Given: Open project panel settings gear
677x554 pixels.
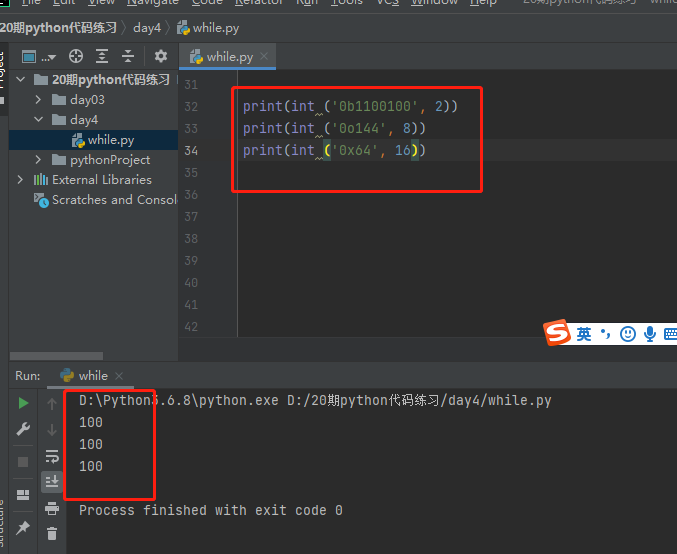Looking at the screenshot, I should pyautogui.click(x=161, y=56).
